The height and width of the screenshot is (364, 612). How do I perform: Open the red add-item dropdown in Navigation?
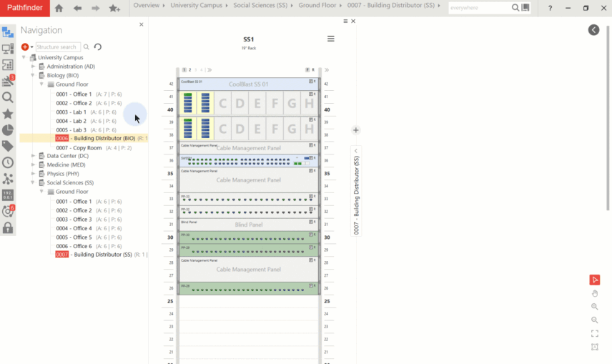pyautogui.click(x=27, y=47)
